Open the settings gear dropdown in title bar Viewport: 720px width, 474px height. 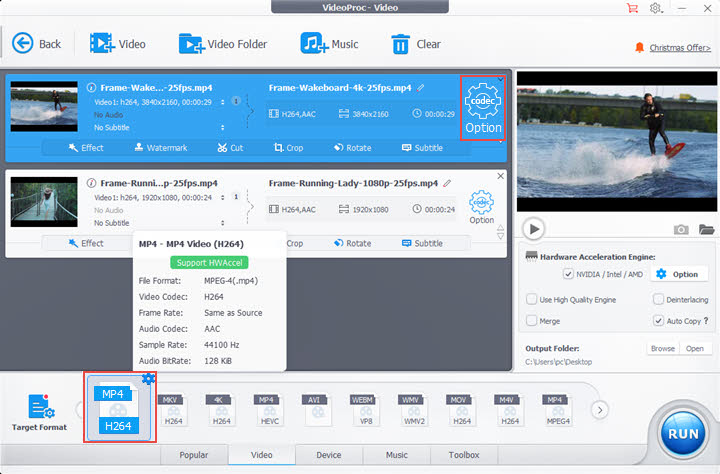[657, 8]
